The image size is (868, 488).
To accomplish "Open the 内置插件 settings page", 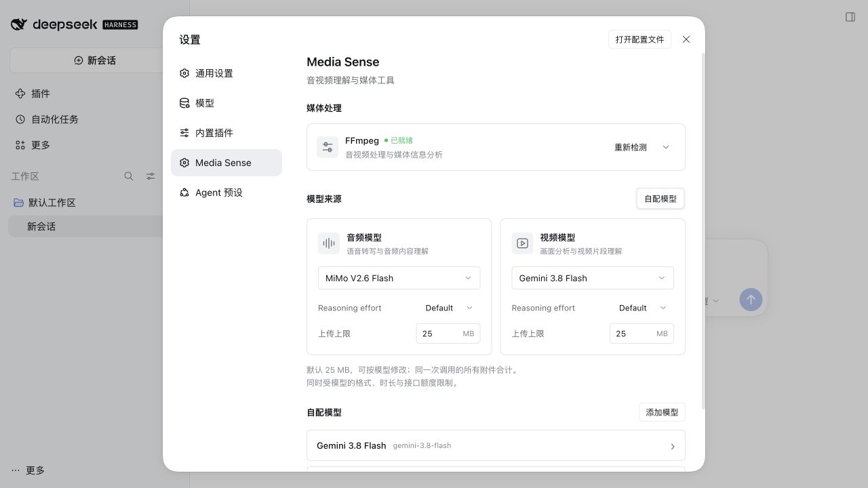I will pos(226,133).
